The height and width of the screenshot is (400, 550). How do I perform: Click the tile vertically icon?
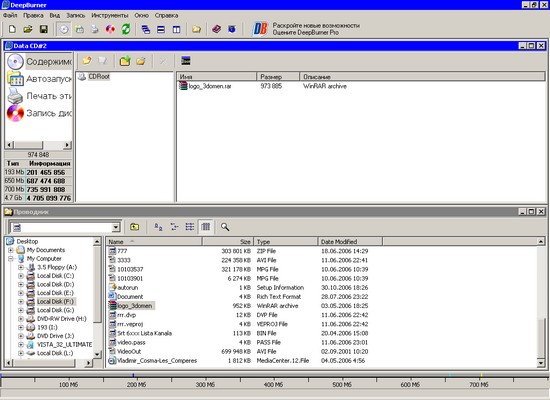176,29
